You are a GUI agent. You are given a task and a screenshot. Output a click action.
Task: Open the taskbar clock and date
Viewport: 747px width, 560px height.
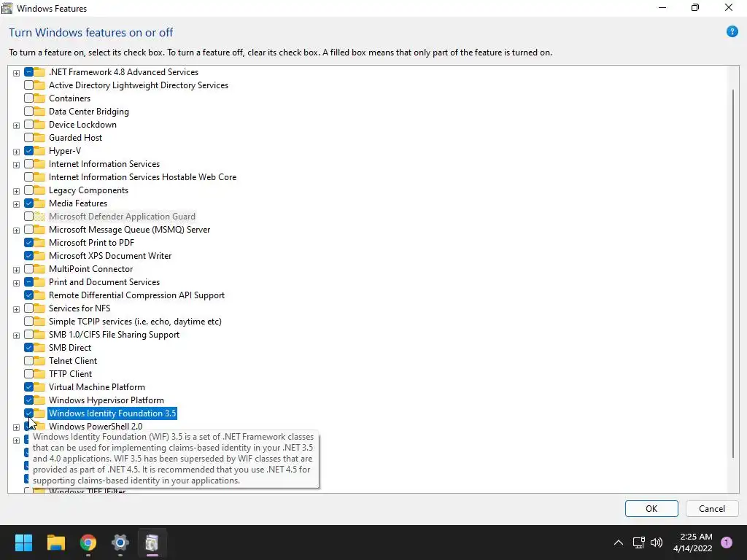click(692, 542)
